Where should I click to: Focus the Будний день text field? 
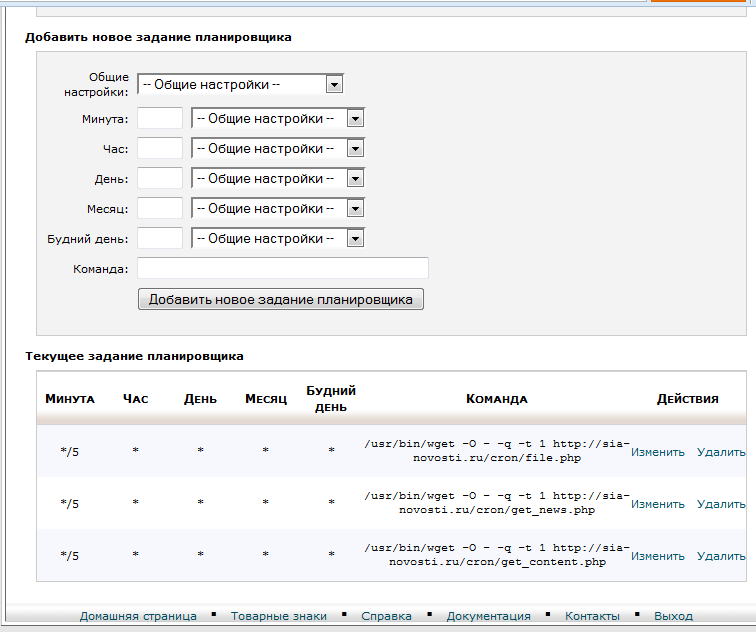pyautogui.click(x=160, y=238)
